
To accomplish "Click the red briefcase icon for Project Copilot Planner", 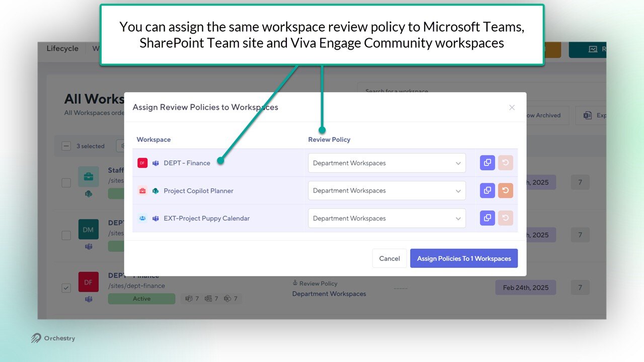I will click(142, 191).
